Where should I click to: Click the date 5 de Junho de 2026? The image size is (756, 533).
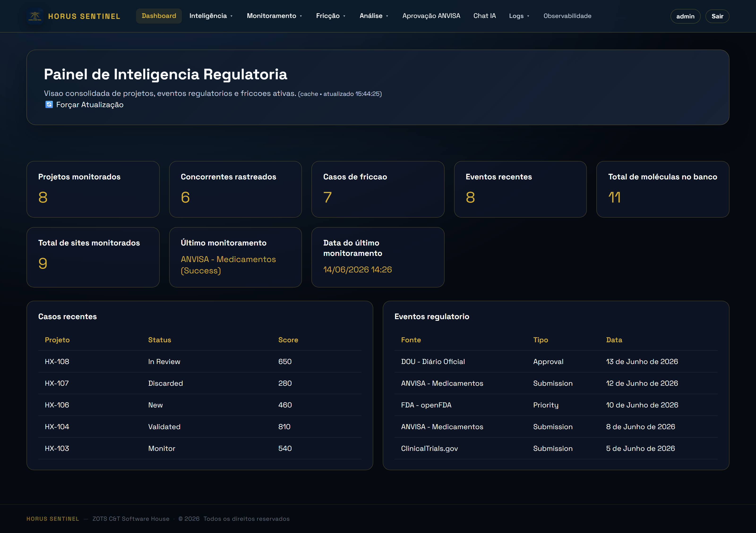click(640, 448)
